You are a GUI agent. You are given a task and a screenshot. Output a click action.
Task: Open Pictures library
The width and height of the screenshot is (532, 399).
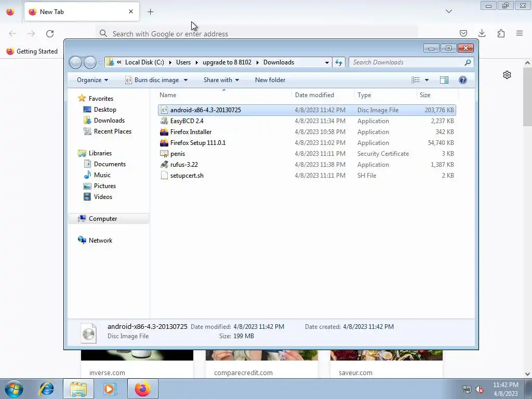[100, 185]
